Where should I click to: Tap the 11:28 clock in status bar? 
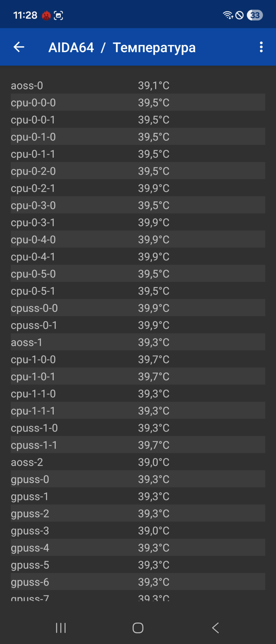coord(25,15)
